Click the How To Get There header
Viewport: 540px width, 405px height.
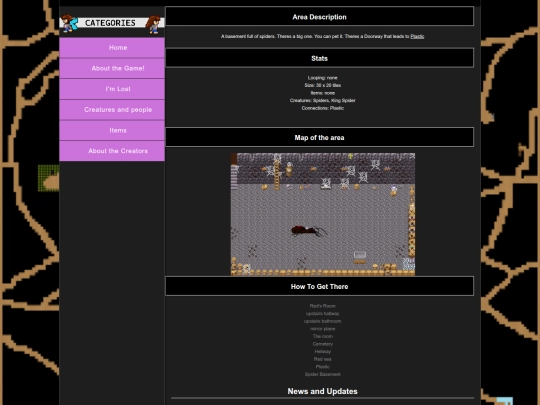[x=320, y=286]
